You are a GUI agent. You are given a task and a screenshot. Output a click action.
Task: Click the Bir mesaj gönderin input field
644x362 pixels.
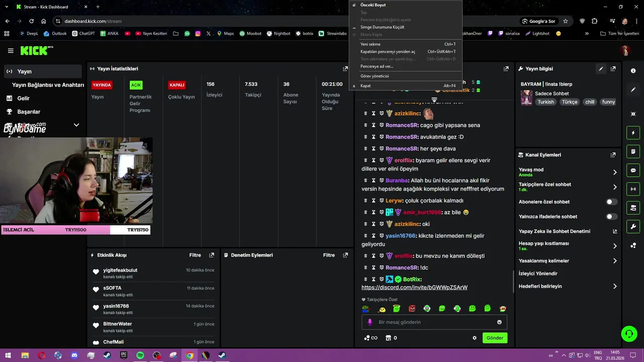click(x=434, y=322)
